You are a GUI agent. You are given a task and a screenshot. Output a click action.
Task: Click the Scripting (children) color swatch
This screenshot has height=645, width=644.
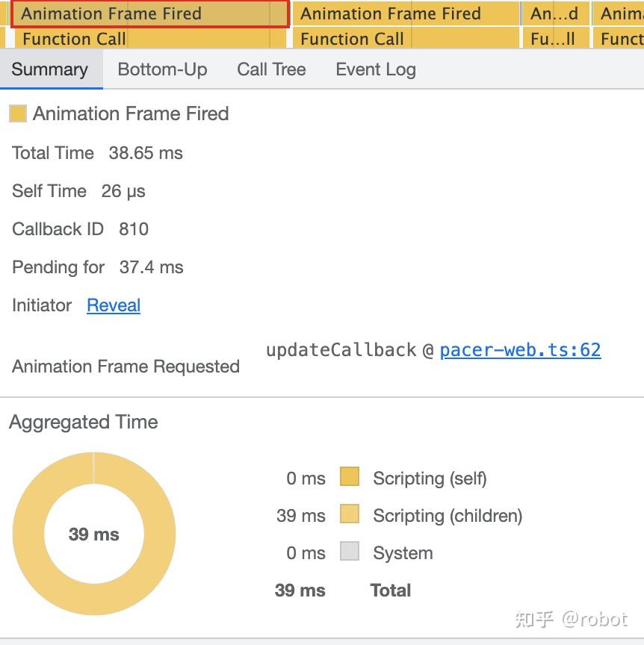(x=349, y=515)
